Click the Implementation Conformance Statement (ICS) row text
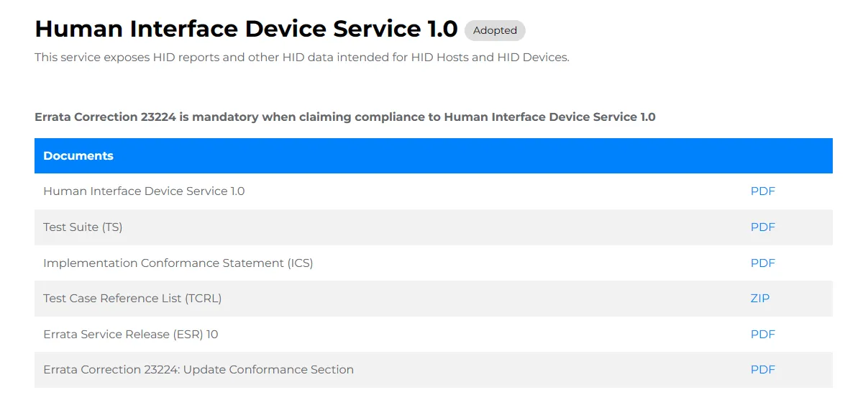Viewport: 868px width, 408px height. point(178,263)
